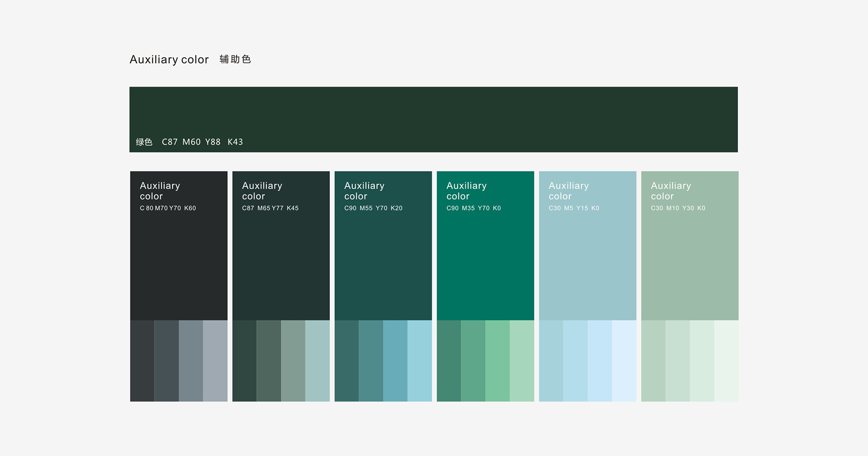Pick the second tint under the charcoal swatch
This screenshot has height=456, width=868.
click(167, 361)
